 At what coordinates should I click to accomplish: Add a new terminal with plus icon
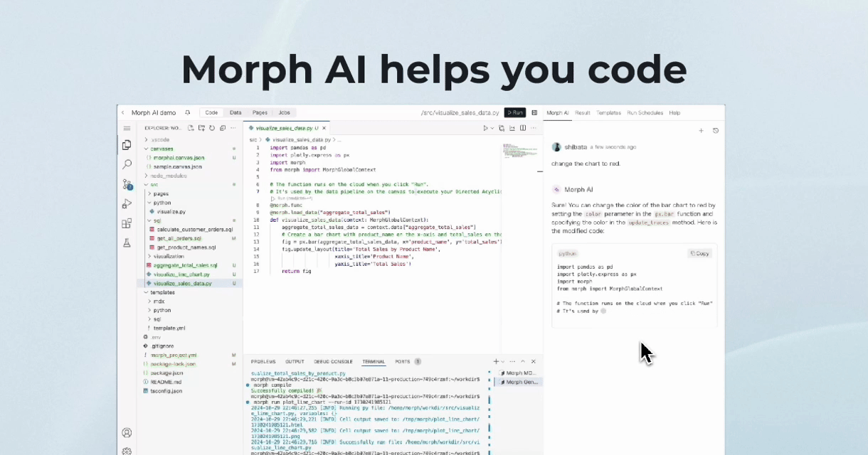point(496,361)
